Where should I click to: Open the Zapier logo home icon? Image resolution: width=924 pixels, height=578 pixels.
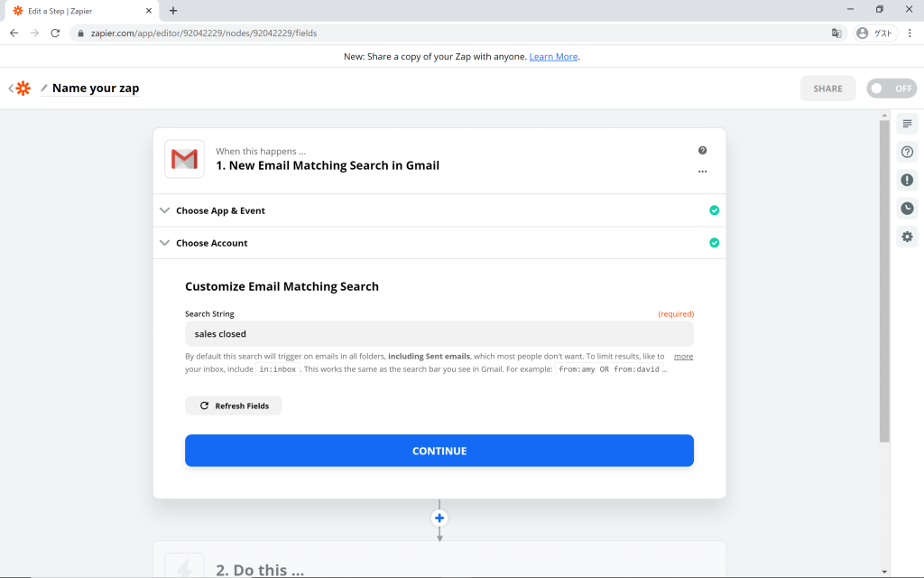point(23,89)
